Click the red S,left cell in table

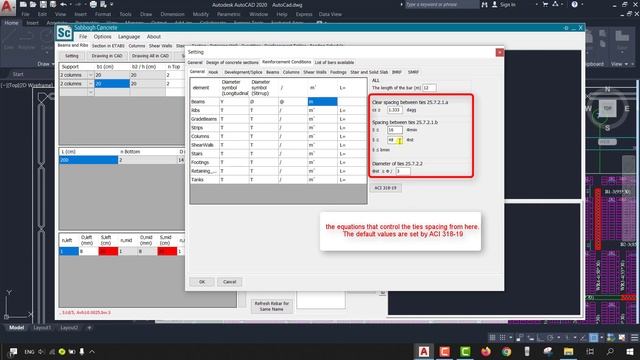point(108,251)
